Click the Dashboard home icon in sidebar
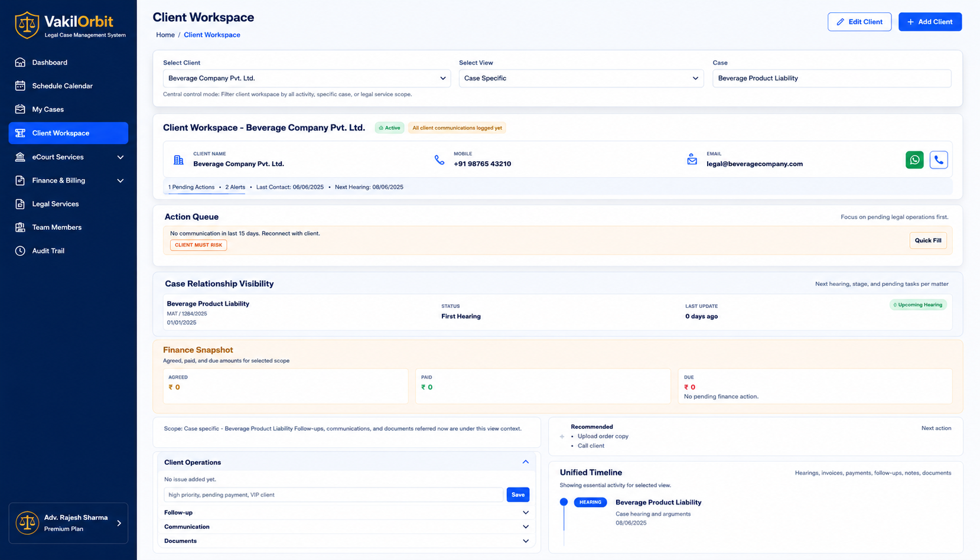 point(20,62)
